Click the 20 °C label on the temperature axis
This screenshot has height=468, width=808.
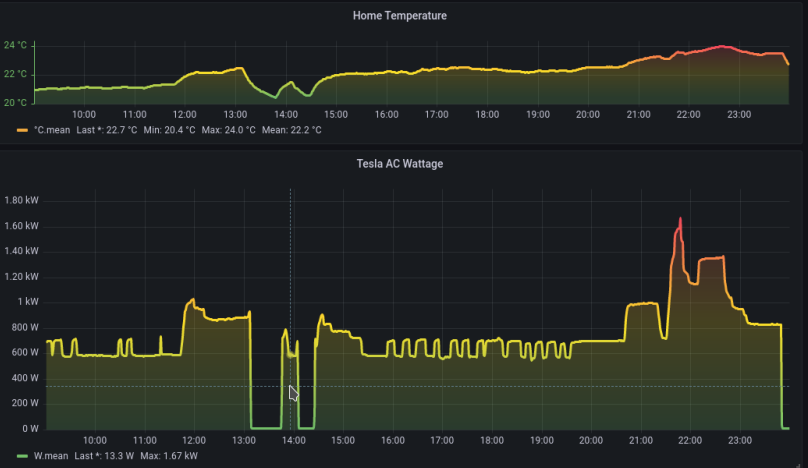click(x=15, y=103)
